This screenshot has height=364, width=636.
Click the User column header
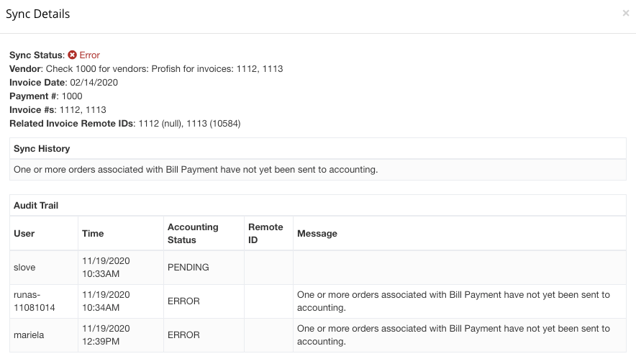44,234
